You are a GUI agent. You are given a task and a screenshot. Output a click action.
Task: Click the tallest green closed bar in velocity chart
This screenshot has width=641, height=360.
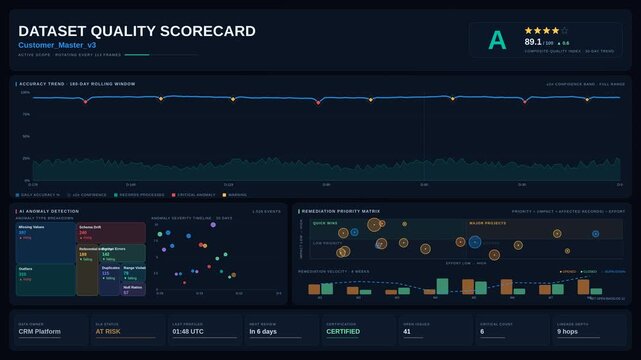coord(442,286)
